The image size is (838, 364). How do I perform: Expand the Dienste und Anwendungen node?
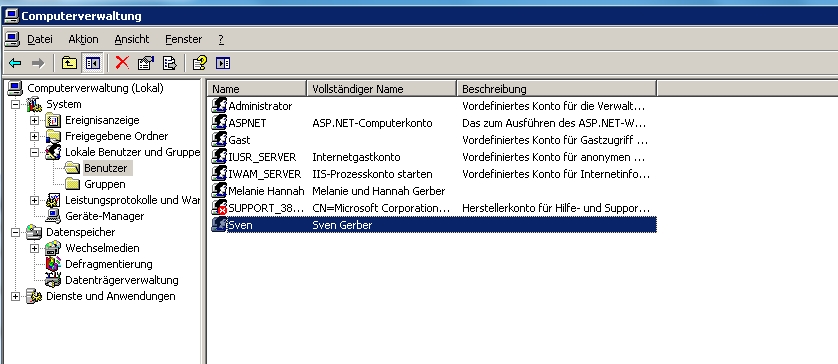coord(15,296)
